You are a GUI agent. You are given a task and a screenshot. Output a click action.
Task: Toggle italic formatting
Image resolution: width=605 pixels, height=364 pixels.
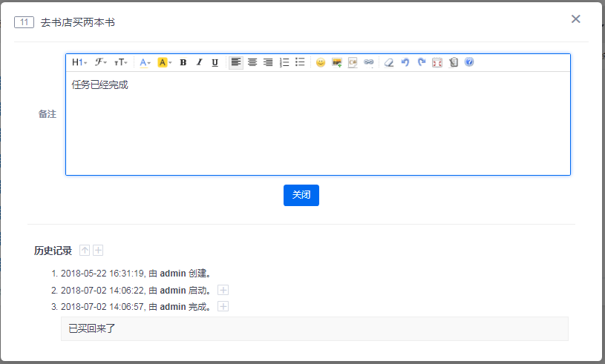click(199, 62)
